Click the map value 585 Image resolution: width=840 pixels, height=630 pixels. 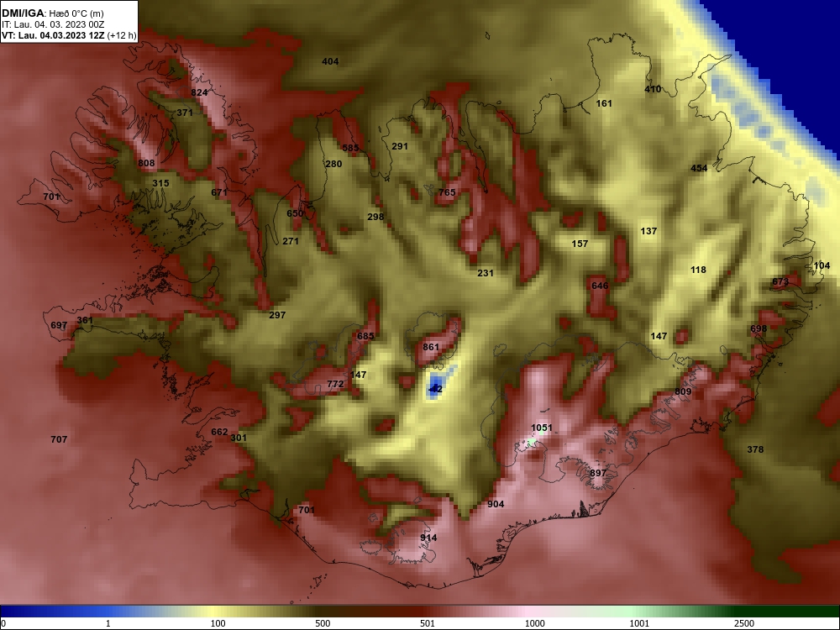coord(350,148)
